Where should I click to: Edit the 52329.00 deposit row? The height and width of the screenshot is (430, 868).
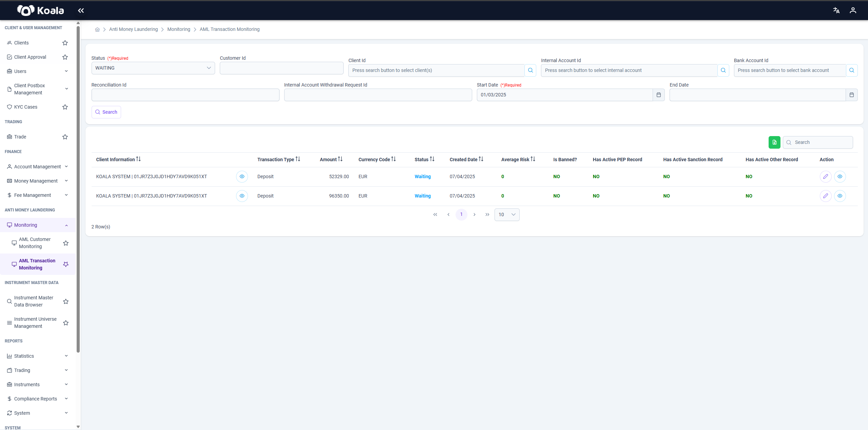(826, 176)
